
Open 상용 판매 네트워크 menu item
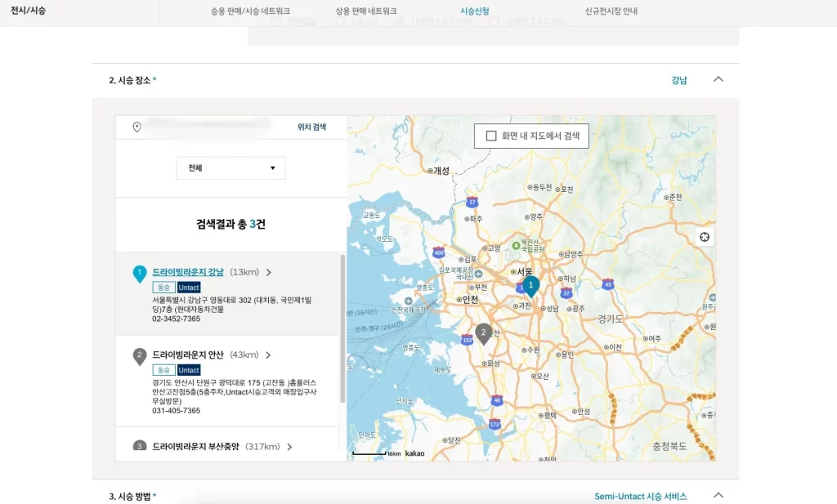point(365,11)
